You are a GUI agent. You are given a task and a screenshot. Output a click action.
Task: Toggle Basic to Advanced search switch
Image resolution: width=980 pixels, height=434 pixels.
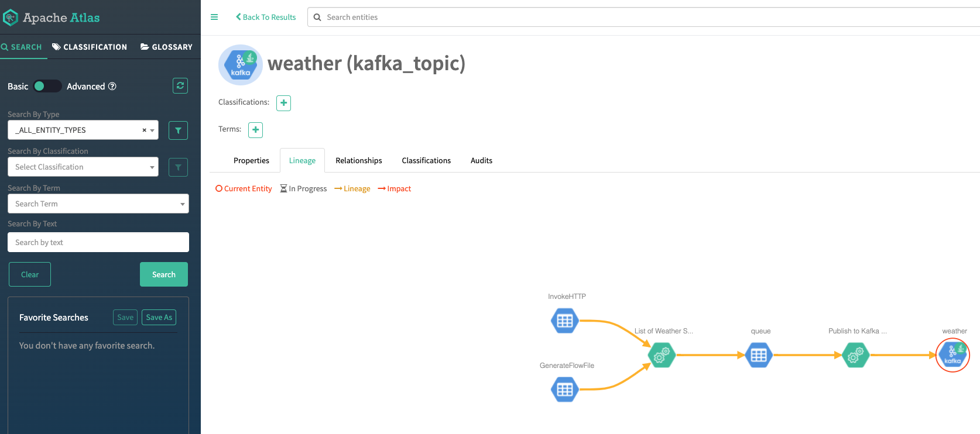pyautogui.click(x=47, y=86)
